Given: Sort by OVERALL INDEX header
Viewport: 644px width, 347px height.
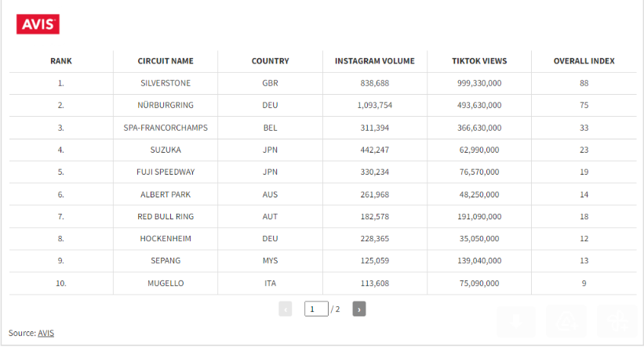Looking at the screenshot, I should tap(584, 61).
